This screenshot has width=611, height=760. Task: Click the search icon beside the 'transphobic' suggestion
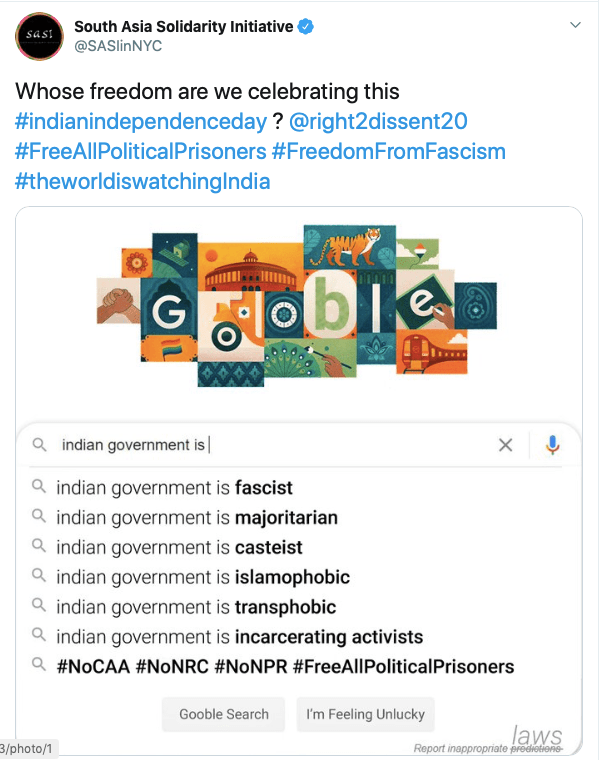(39, 607)
